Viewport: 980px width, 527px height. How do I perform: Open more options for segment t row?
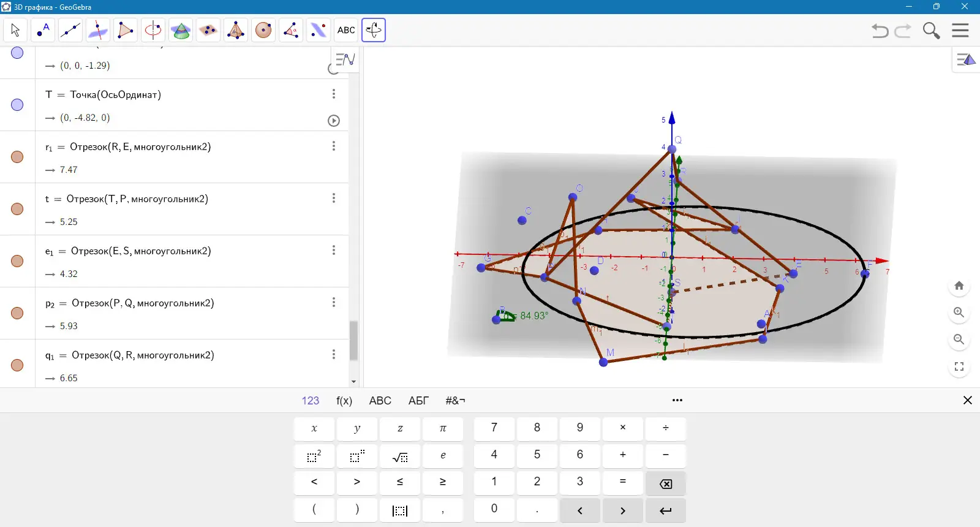point(334,198)
